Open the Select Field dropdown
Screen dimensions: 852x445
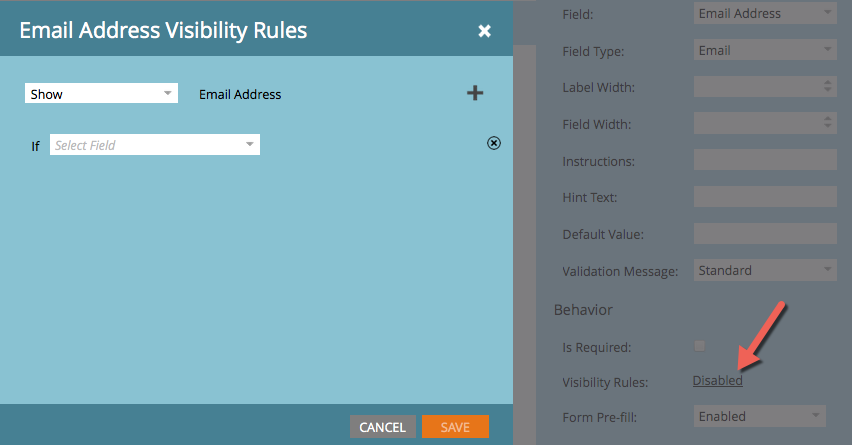(154, 145)
